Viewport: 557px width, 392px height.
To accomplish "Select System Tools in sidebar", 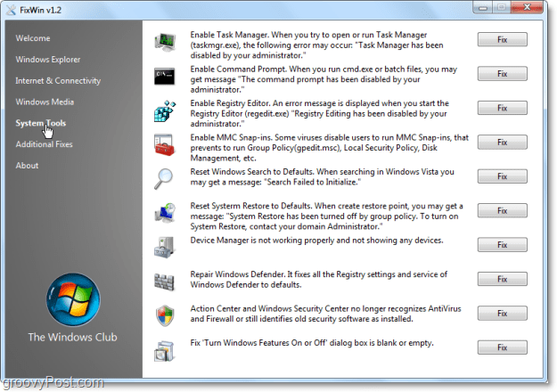I will (x=41, y=123).
